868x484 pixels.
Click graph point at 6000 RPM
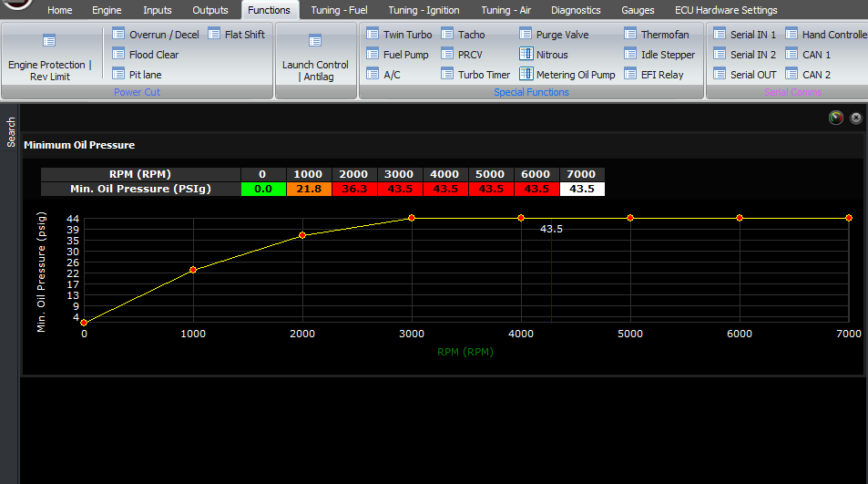pos(740,218)
